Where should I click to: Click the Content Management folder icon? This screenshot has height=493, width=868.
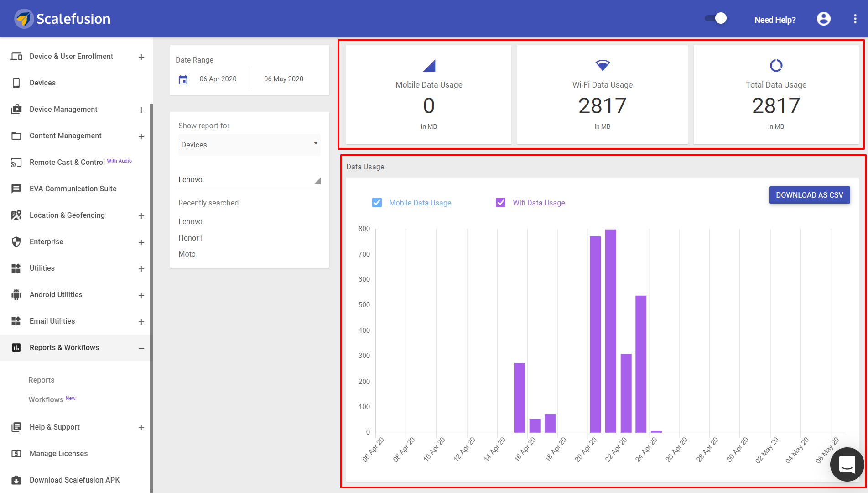tap(16, 136)
